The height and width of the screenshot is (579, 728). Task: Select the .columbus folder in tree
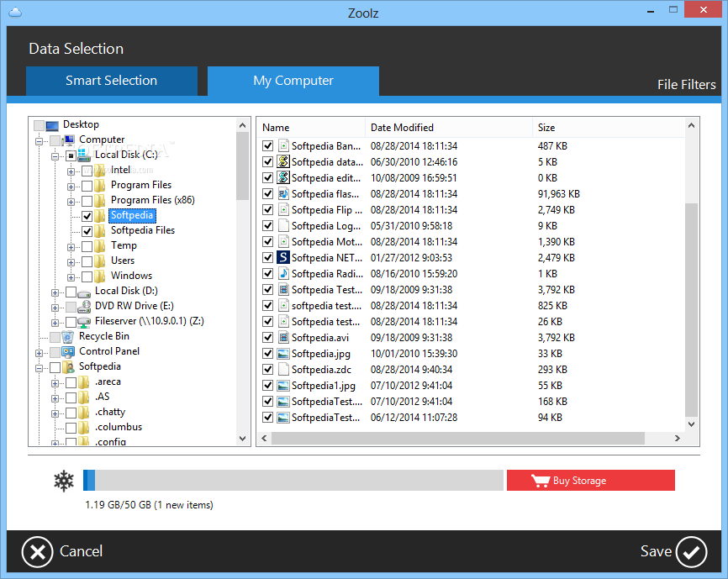click(119, 427)
